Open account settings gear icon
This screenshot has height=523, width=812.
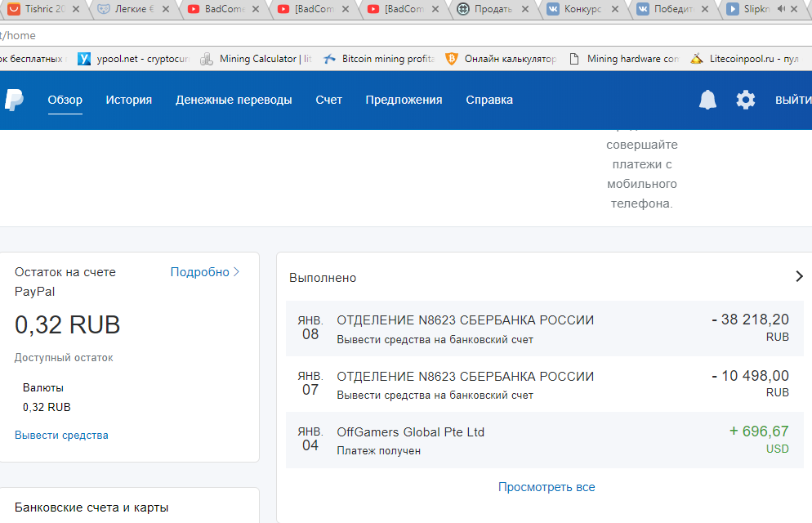[746, 100]
